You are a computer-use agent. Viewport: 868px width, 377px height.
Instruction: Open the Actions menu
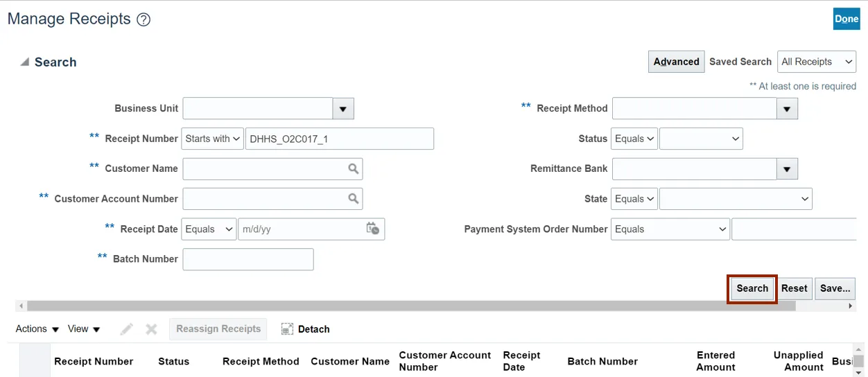click(x=37, y=329)
